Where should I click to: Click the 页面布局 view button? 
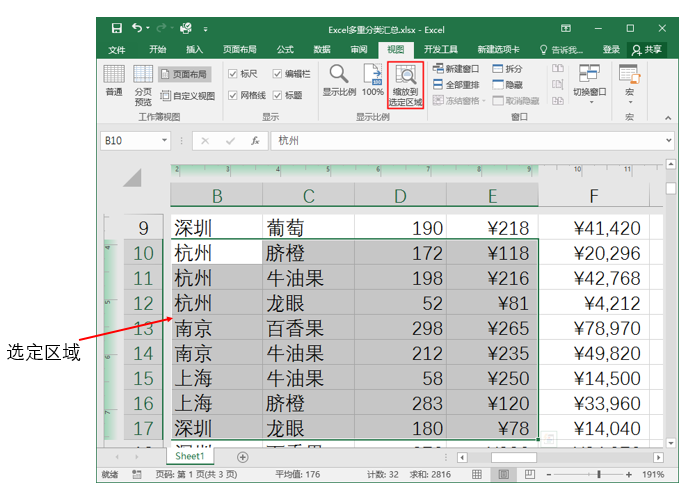pyautogui.click(x=185, y=74)
